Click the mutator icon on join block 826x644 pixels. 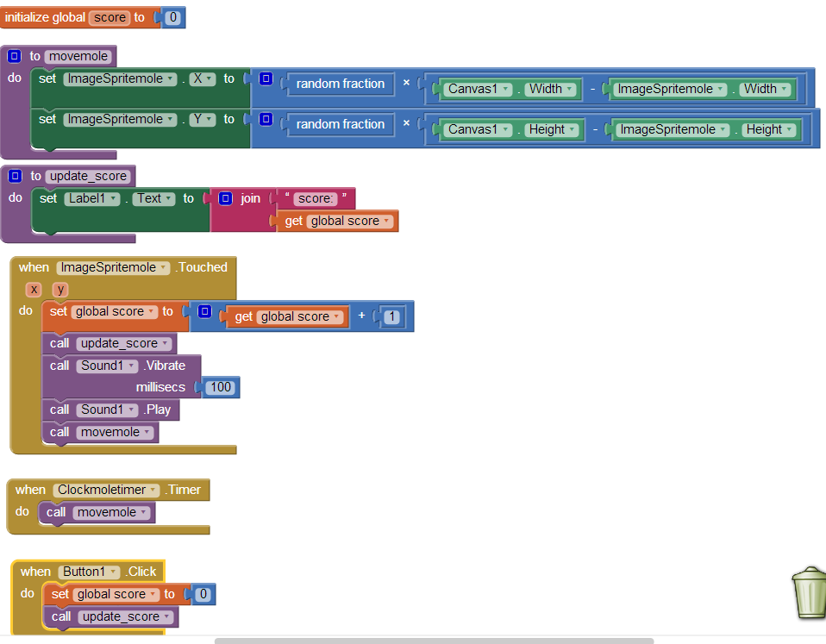[225, 198]
